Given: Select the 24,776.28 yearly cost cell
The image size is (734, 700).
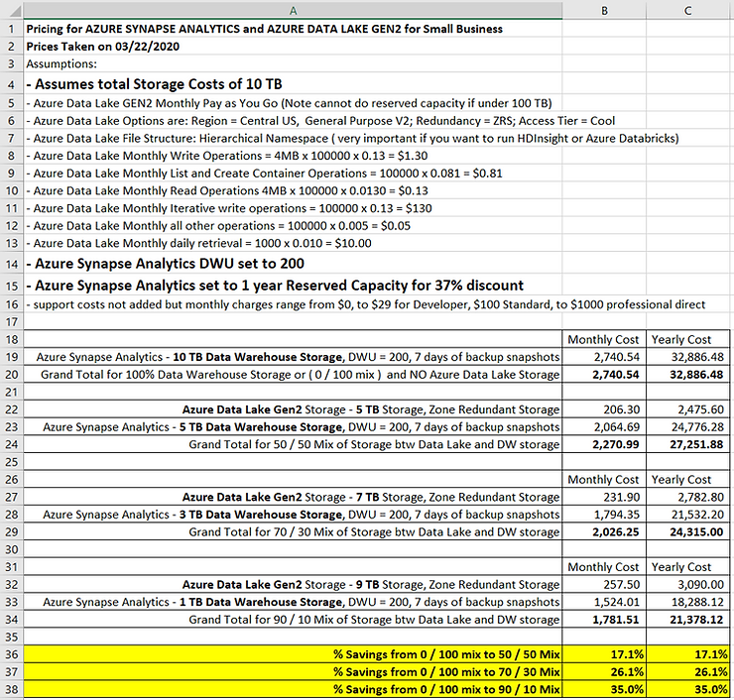Looking at the screenshot, I should tap(687, 426).
